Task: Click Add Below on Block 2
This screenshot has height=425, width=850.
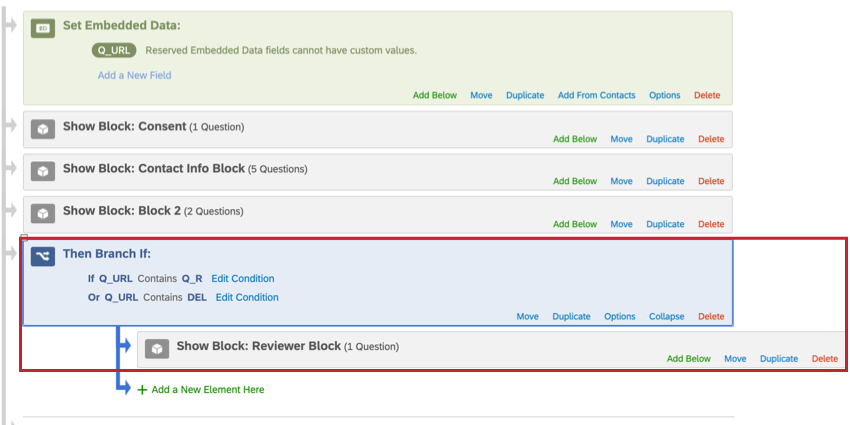Action: coord(575,225)
